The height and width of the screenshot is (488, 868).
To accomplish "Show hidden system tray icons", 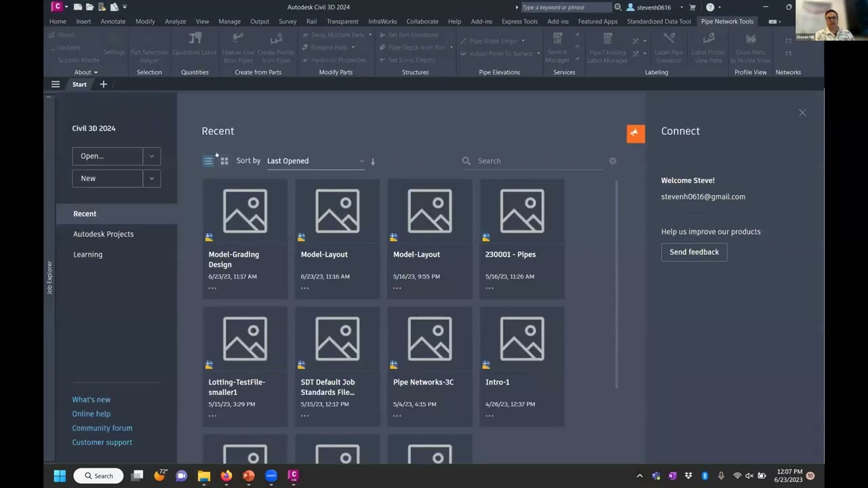I will coord(639,476).
